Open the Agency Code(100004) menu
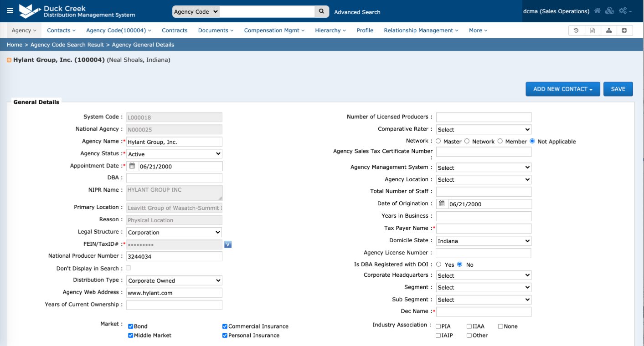Image resolution: width=644 pixels, height=346 pixels. [118, 31]
